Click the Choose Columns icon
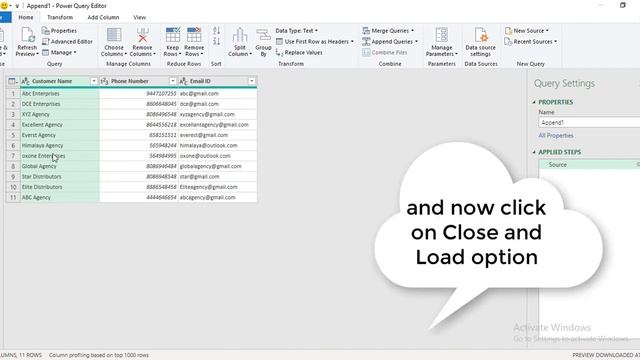This screenshot has width=640, height=360. tap(114, 35)
